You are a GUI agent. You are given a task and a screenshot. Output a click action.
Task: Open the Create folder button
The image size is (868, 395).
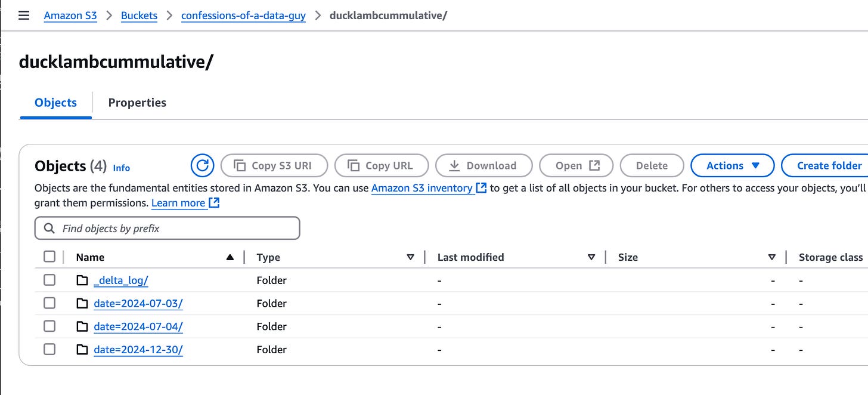[x=829, y=165]
